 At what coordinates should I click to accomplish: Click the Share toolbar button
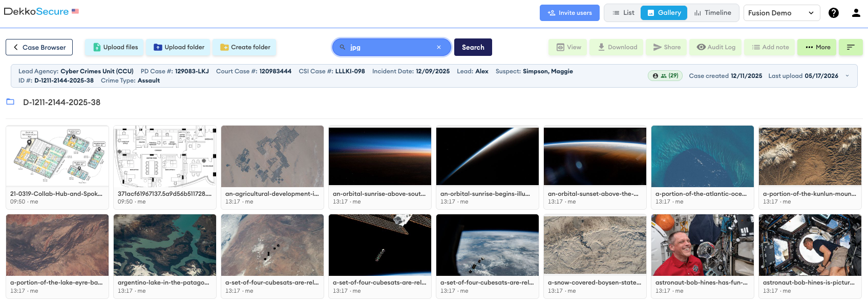click(667, 47)
